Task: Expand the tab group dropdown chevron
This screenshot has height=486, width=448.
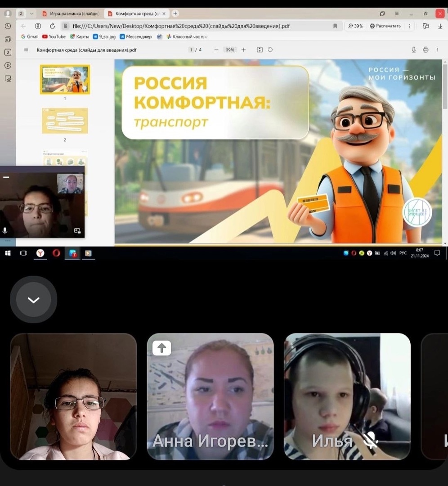Action: pos(31,13)
